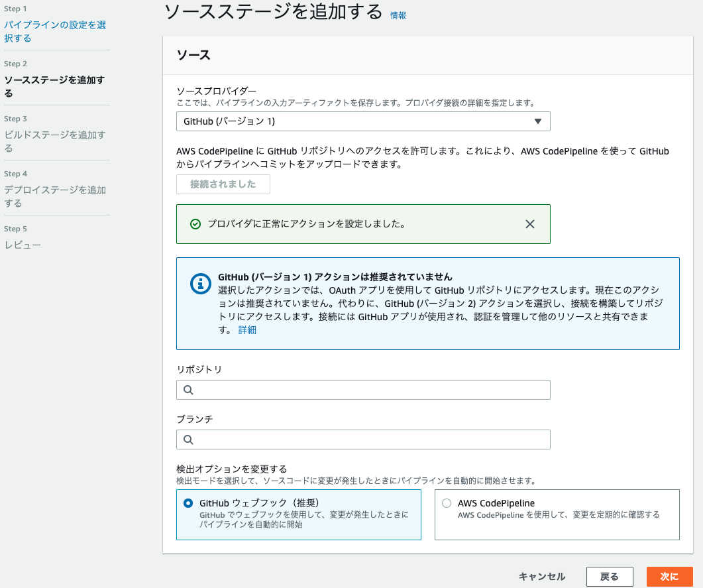703x588 pixels.
Task: Open the 情報 help link beside the page title
Action: pos(398,15)
